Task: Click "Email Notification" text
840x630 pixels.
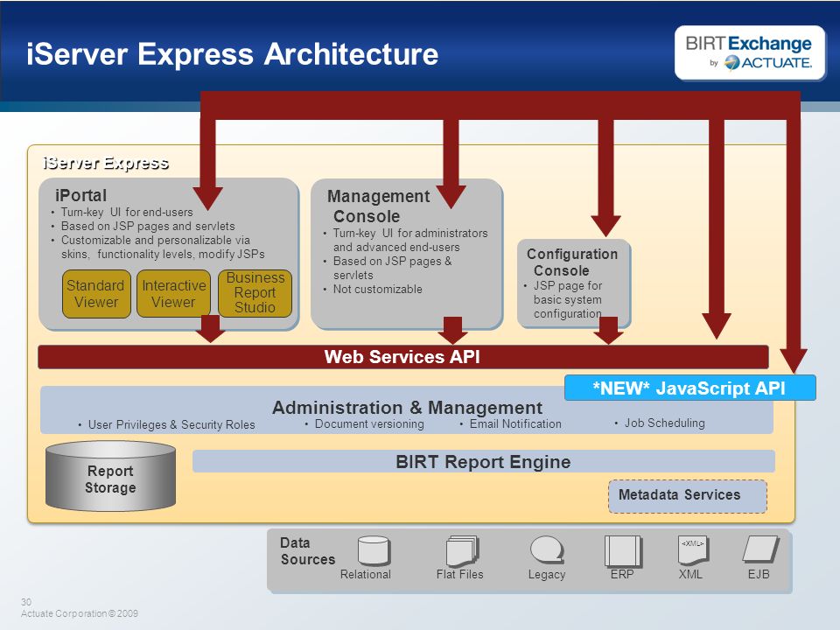Action: tap(515, 423)
